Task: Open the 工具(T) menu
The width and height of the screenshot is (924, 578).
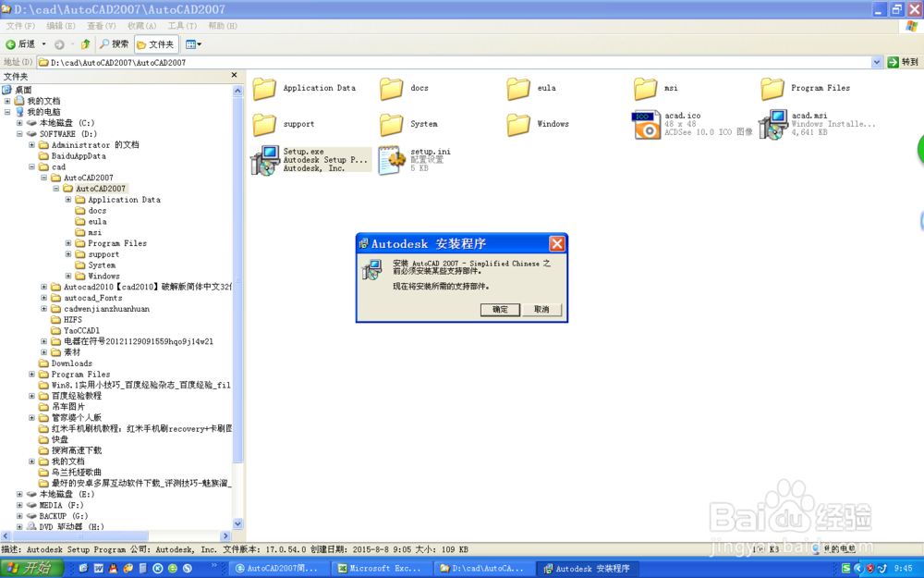Action: (x=182, y=26)
